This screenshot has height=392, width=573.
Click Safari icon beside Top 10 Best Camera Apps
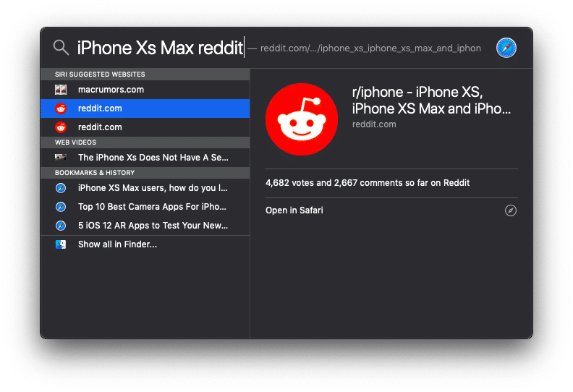click(61, 207)
